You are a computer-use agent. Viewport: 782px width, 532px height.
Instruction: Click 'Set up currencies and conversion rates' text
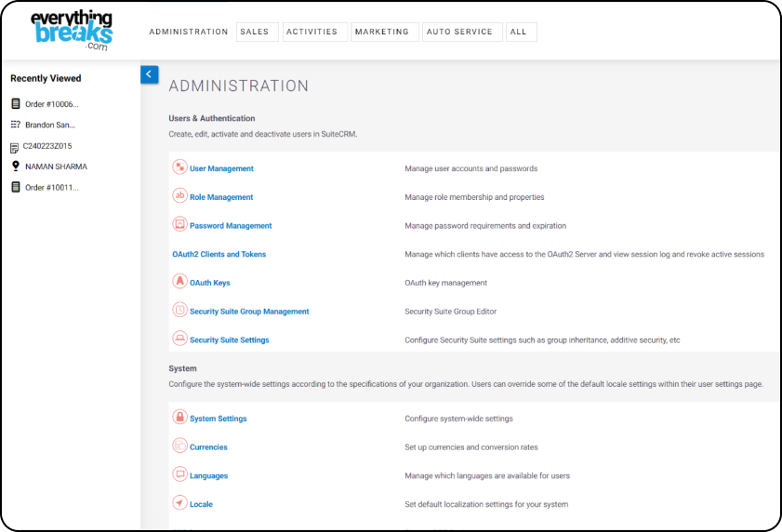[471, 447]
